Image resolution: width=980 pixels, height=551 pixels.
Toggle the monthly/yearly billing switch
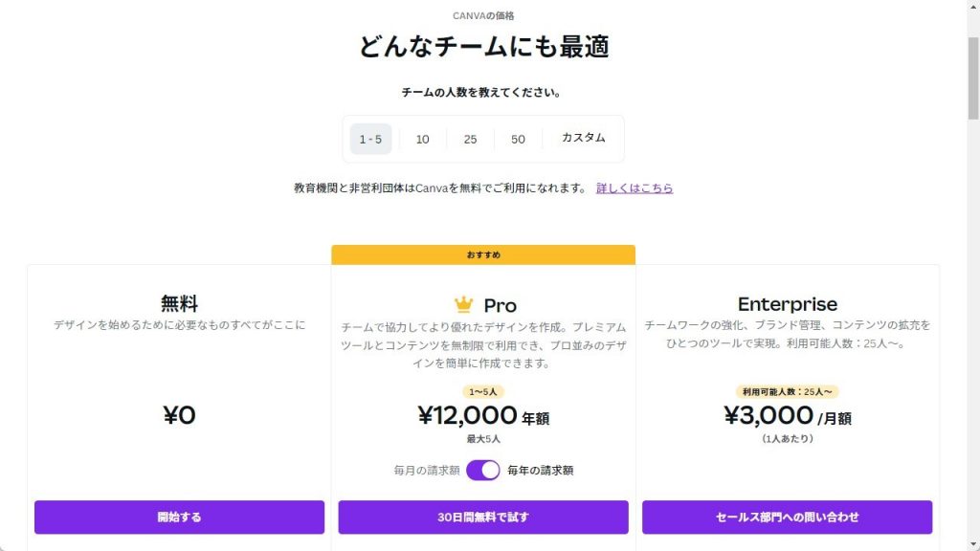pos(483,470)
